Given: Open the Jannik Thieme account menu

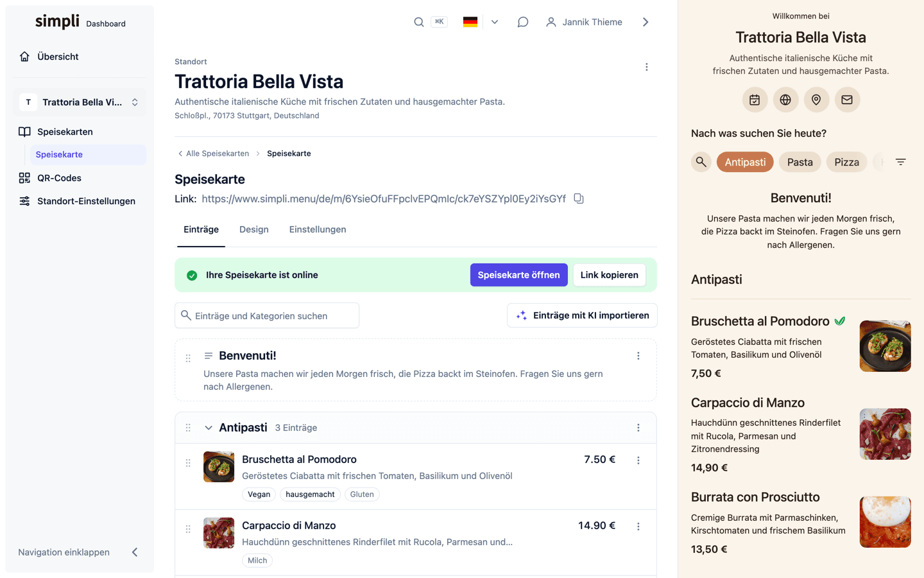Looking at the screenshot, I should [x=584, y=22].
